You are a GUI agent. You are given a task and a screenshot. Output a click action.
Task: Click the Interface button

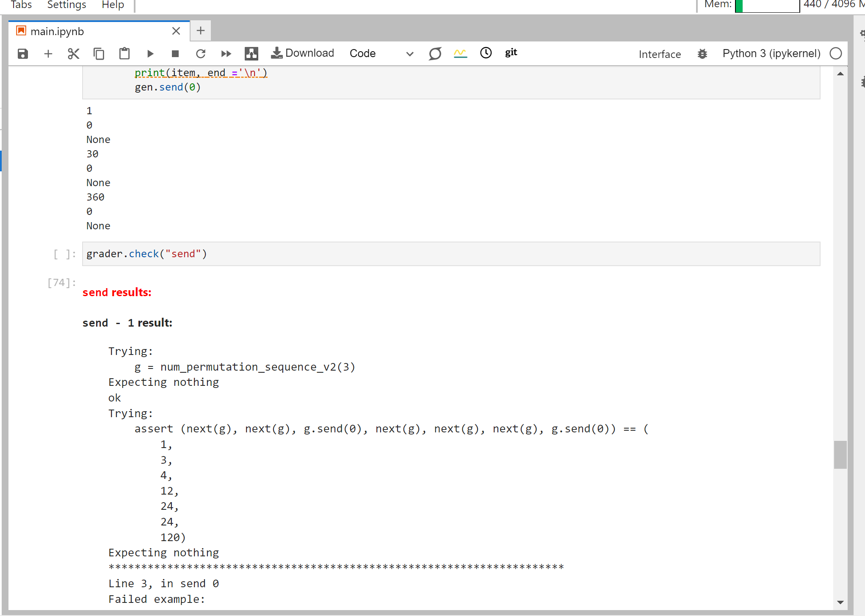(x=660, y=54)
